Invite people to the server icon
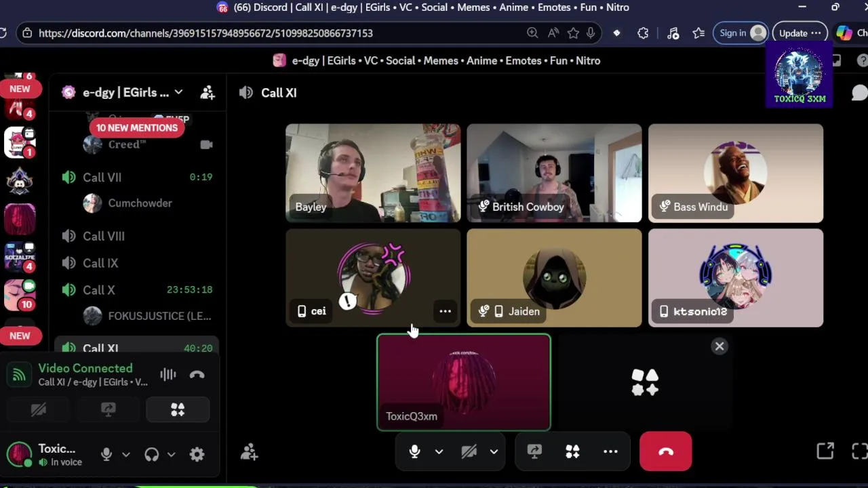The image size is (868, 488). [208, 92]
